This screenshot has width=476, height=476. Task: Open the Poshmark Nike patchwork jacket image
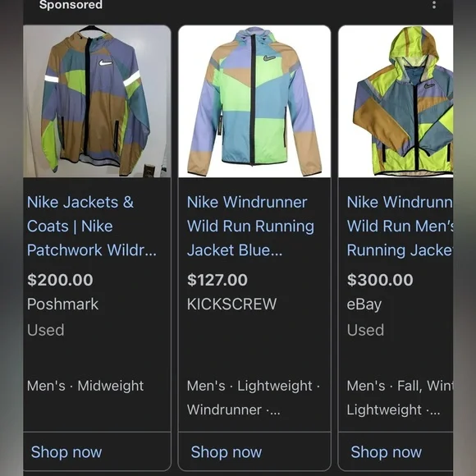point(97,101)
